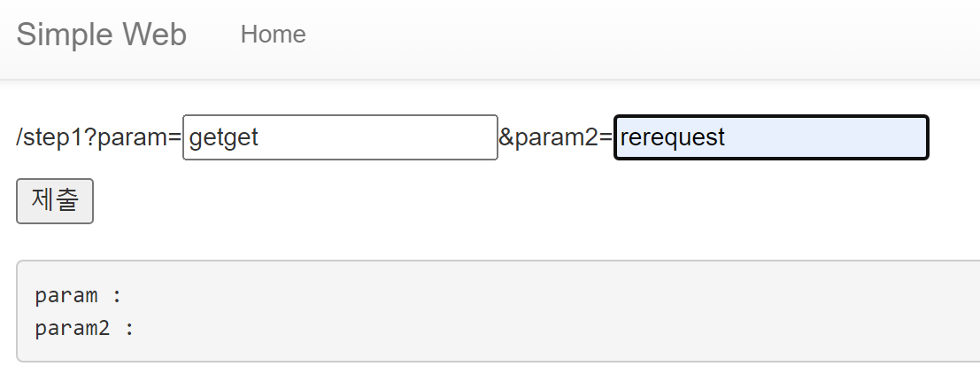The width and height of the screenshot is (980, 382).
Task: Place cursor after the rerequest text
Action: [x=726, y=137]
